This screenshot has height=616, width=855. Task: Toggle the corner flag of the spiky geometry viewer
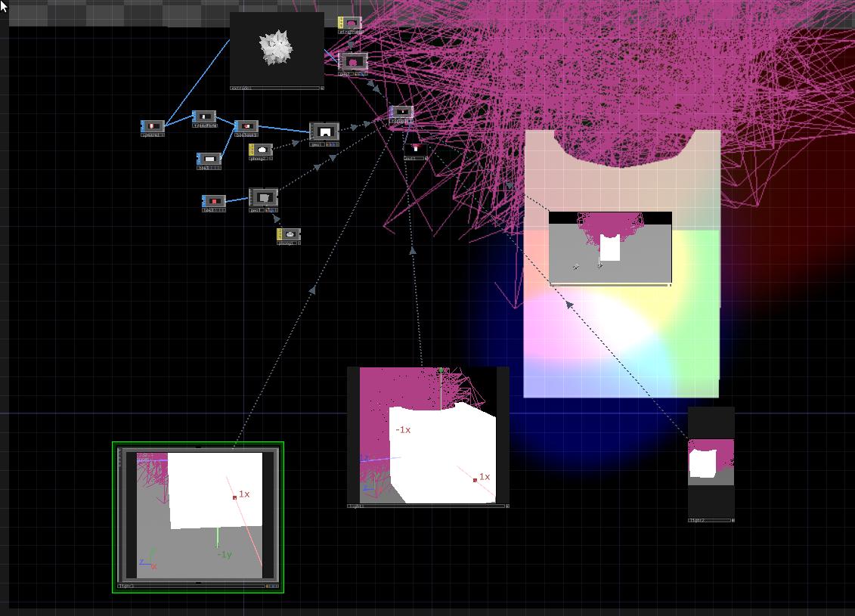[x=322, y=88]
